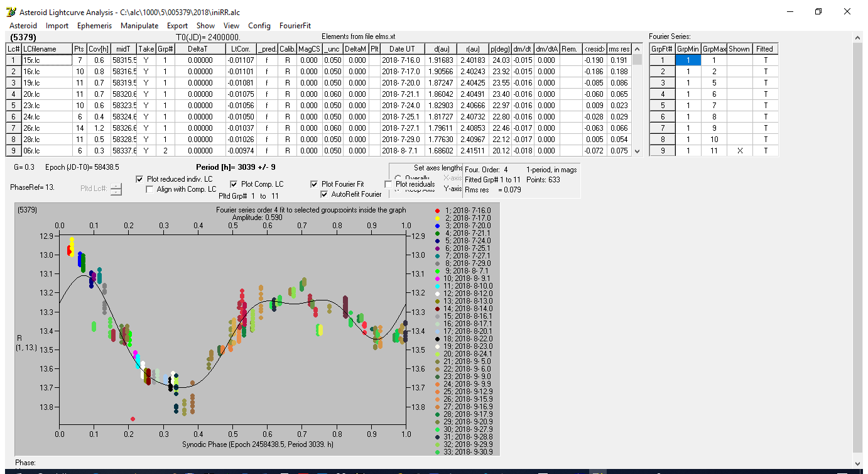The height and width of the screenshot is (474, 868).
Task: Click GrpMax value 11 in Fourier row 9
Action: 713,151
